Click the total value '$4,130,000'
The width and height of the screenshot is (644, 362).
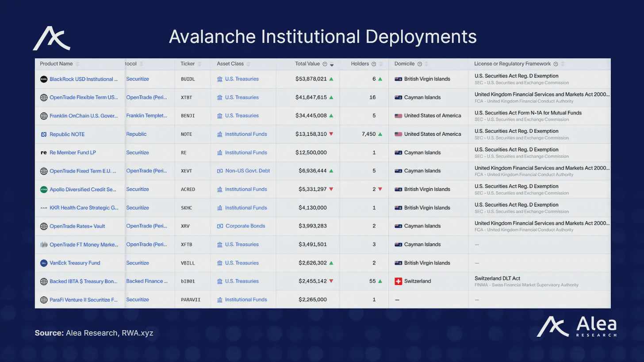(x=313, y=208)
